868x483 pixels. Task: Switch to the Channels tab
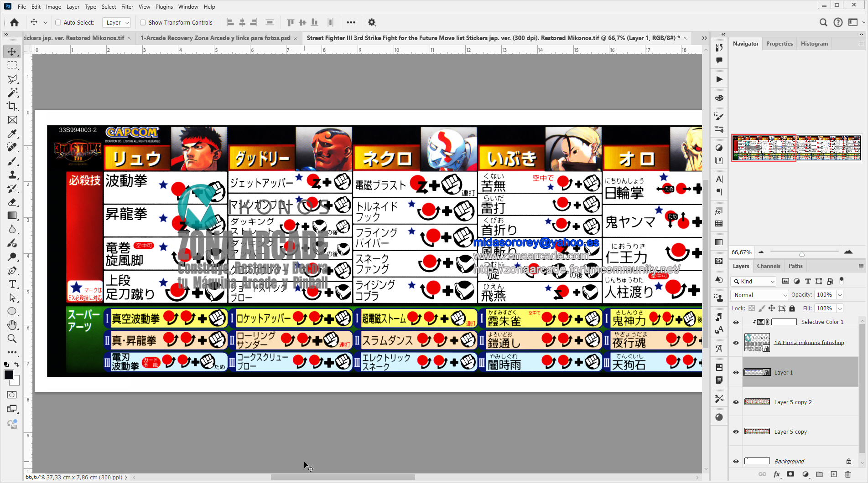[769, 266]
